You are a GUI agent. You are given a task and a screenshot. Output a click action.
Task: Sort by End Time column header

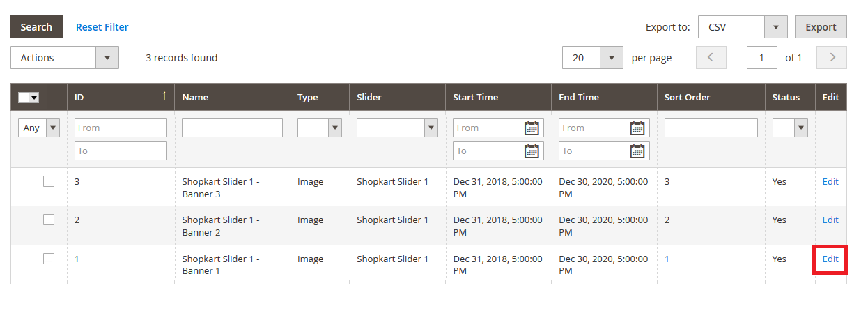tap(604, 97)
